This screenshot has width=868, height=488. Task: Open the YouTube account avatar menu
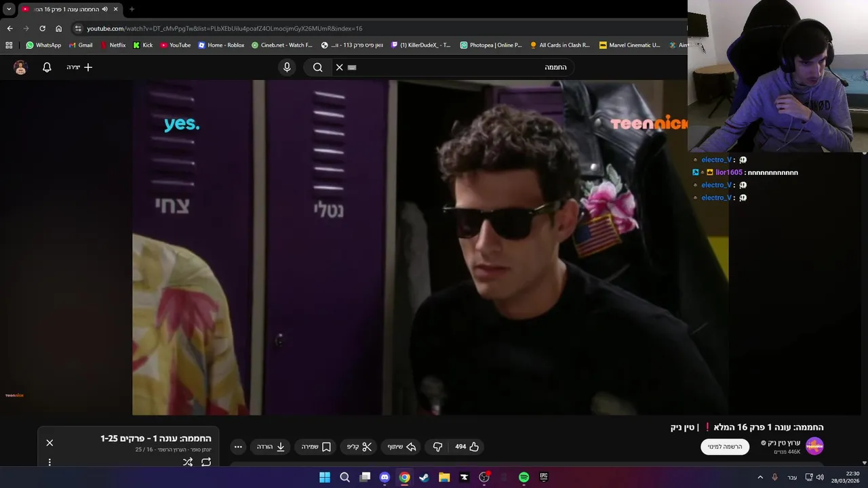point(20,67)
